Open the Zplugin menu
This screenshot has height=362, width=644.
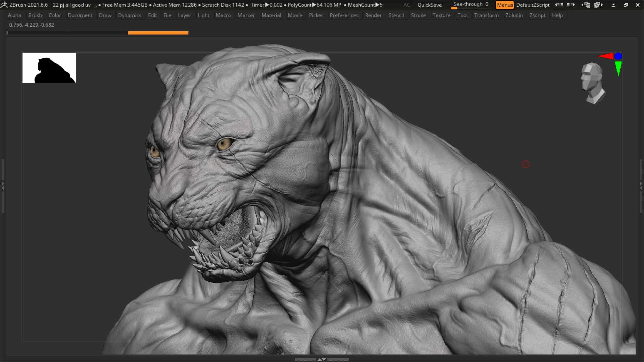[514, 15]
